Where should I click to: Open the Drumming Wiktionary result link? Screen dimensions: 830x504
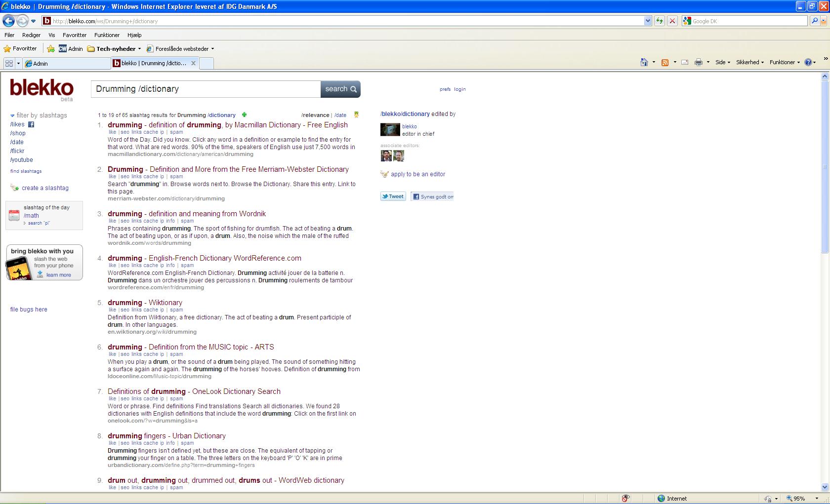coord(145,303)
